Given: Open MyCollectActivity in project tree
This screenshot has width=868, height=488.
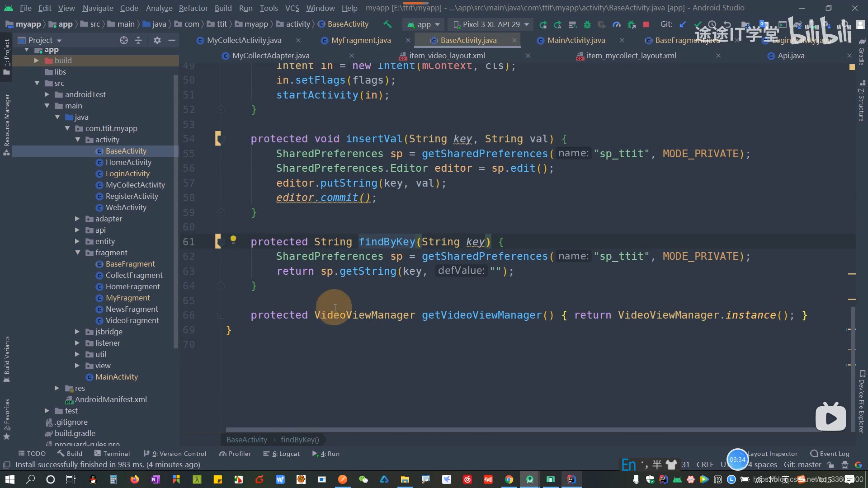Looking at the screenshot, I should pos(135,185).
